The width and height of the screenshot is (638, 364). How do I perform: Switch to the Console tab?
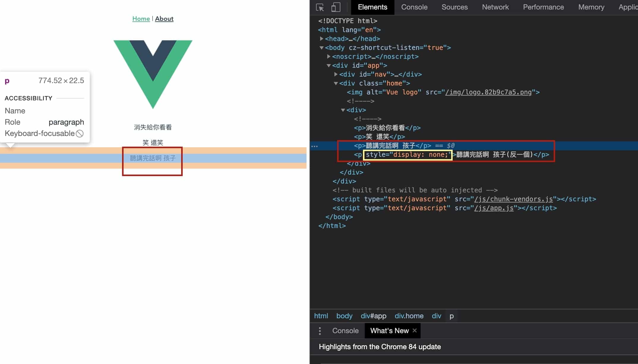pos(414,7)
